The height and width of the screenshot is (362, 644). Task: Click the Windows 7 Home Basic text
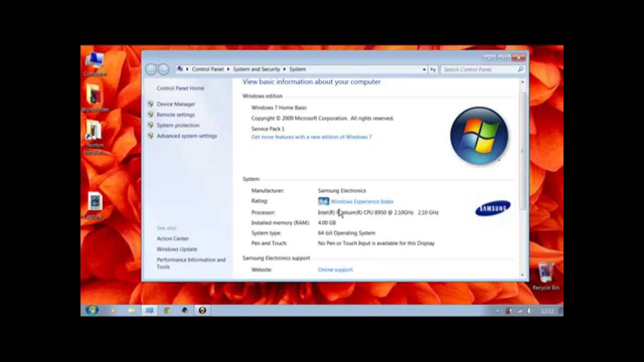coord(279,108)
